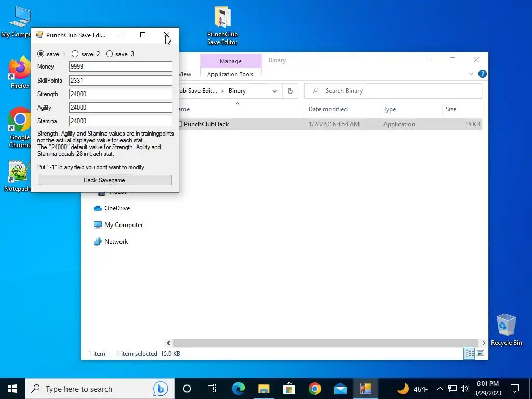Open the File Explorer help icon

(x=482, y=74)
